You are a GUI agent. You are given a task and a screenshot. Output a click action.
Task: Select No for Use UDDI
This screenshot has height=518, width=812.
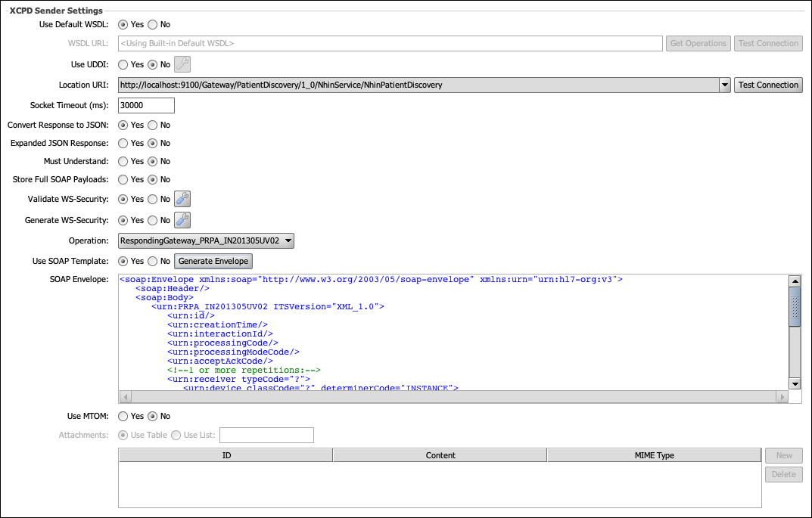(152, 65)
